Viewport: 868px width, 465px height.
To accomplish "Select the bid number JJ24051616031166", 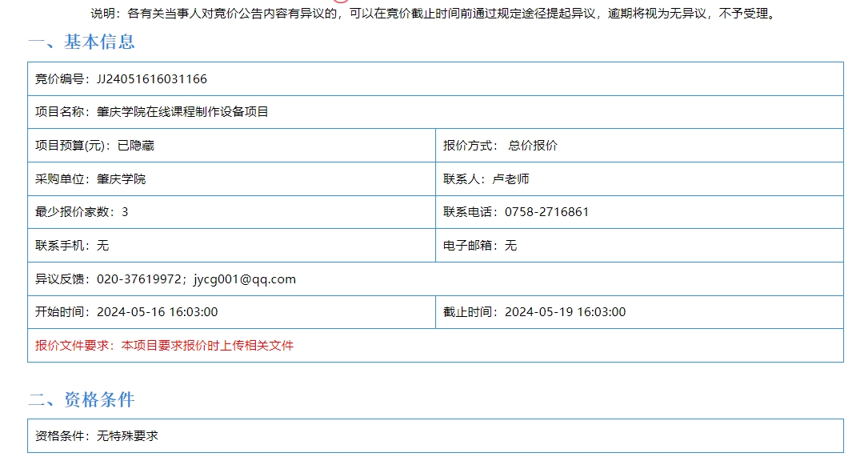I will (x=151, y=79).
